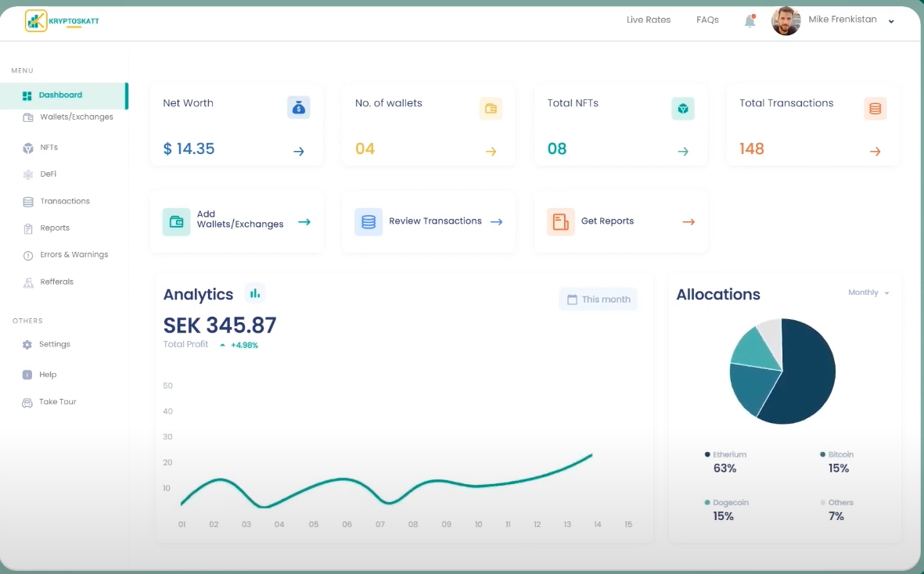Expand the Mike Frenkistan profile dropdown
The image size is (924, 574).
point(891,20)
